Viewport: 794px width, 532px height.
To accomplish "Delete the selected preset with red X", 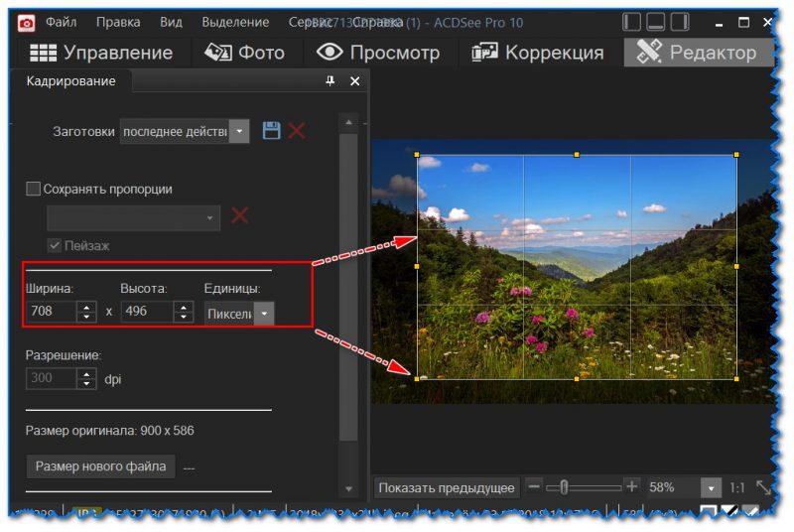I will click(297, 131).
